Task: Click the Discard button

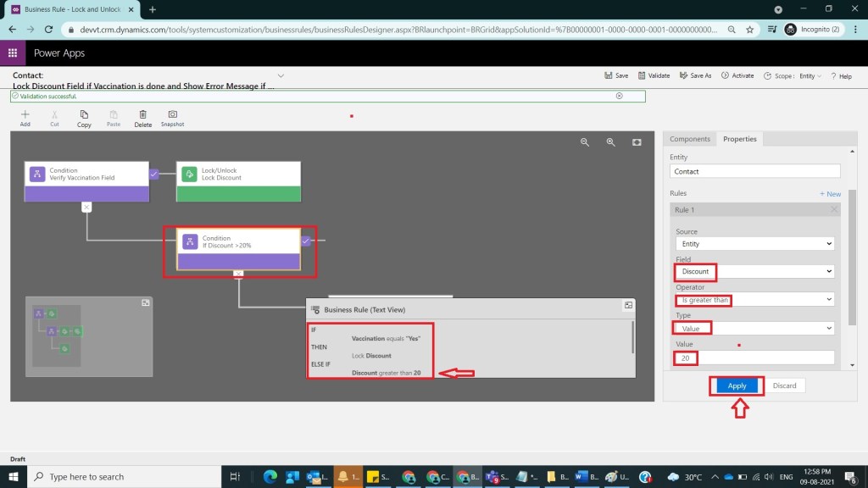Action: coord(784,385)
